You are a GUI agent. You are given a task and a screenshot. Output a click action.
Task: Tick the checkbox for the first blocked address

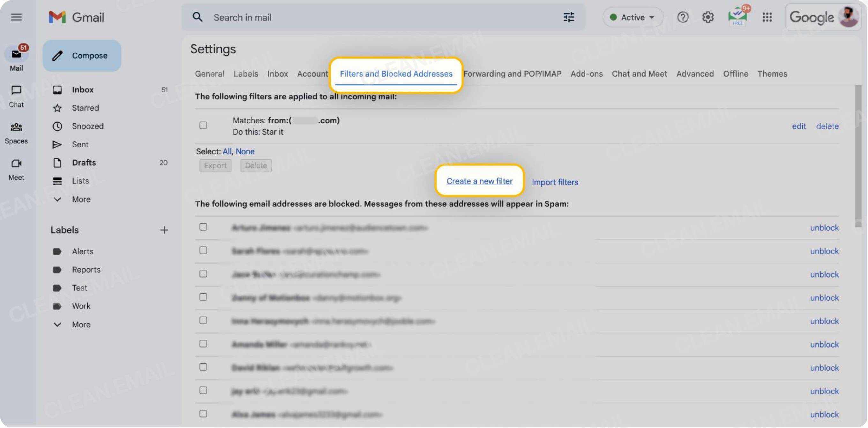[203, 227]
